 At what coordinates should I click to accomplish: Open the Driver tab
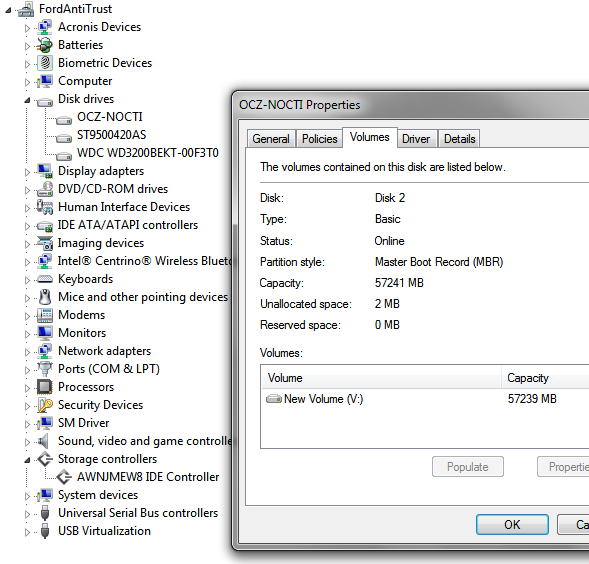pyautogui.click(x=416, y=139)
